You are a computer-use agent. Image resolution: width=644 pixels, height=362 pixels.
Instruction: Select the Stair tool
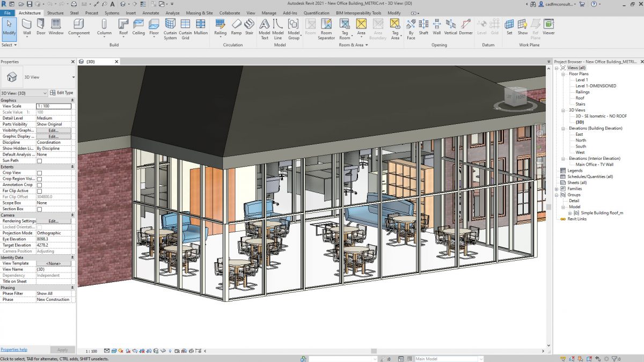pyautogui.click(x=249, y=27)
